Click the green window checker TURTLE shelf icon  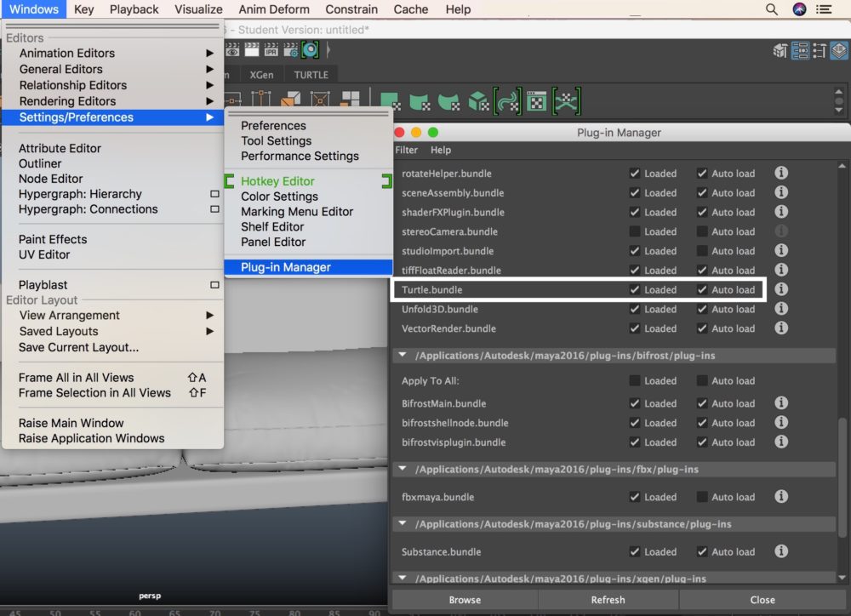click(x=537, y=101)
